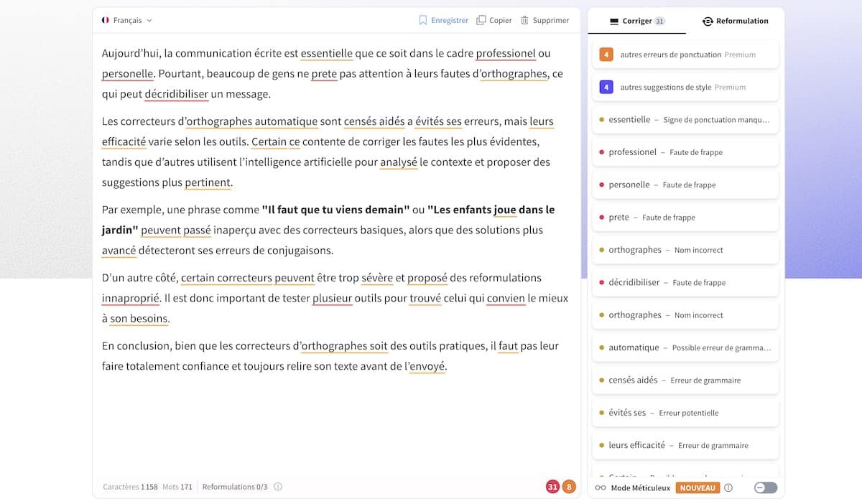This screenshot has width=862, height=504.
Task: Click the underlined words censés aidés in the text
Action: (374, 121)
